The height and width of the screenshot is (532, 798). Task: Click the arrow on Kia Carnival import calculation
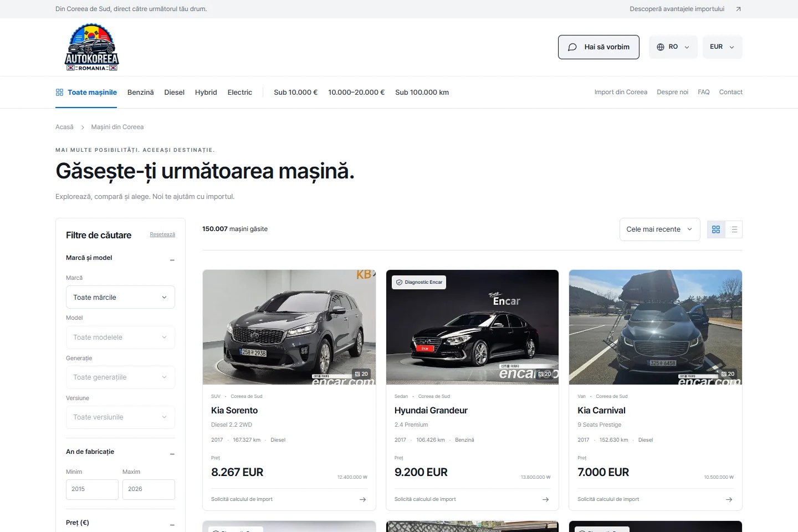point(729,499)
